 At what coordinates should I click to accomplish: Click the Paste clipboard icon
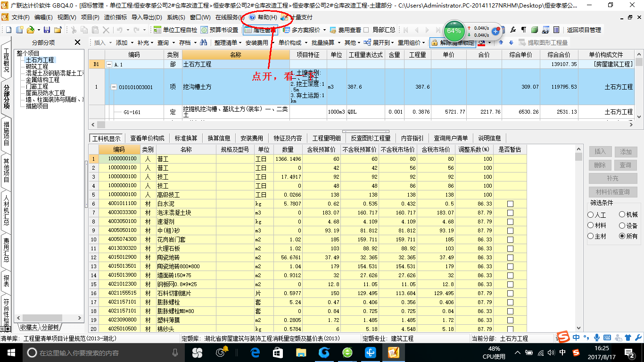click(95, 30)
